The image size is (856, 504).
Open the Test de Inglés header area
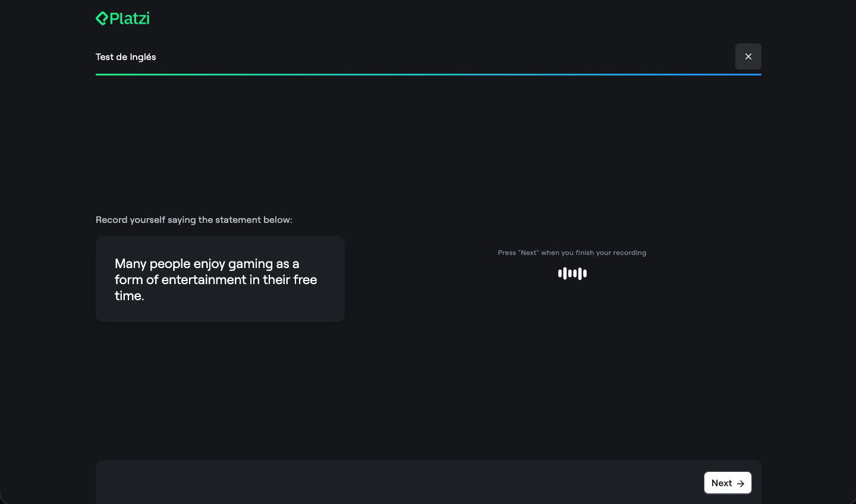tap(125, 56)
